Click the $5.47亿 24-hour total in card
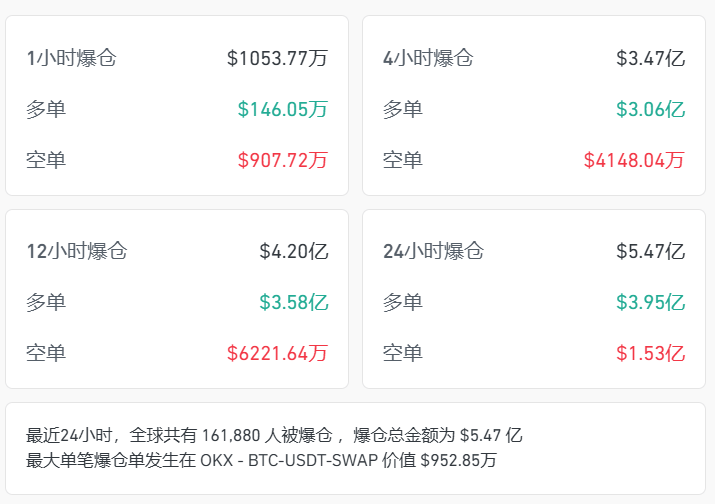This screenshot has width=715, height=504. [x=650, y=251]
